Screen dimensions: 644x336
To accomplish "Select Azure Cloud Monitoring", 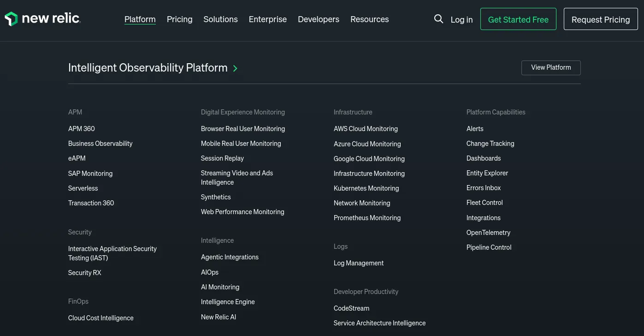I will click(x=367, y=144).
